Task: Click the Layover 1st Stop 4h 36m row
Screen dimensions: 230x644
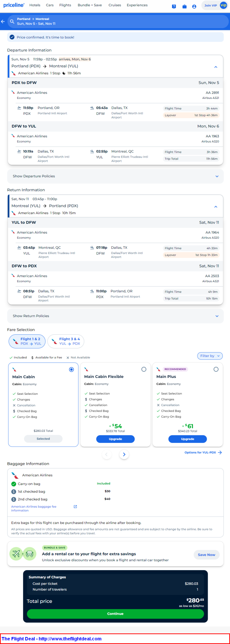Action: (x=191, y=115)
